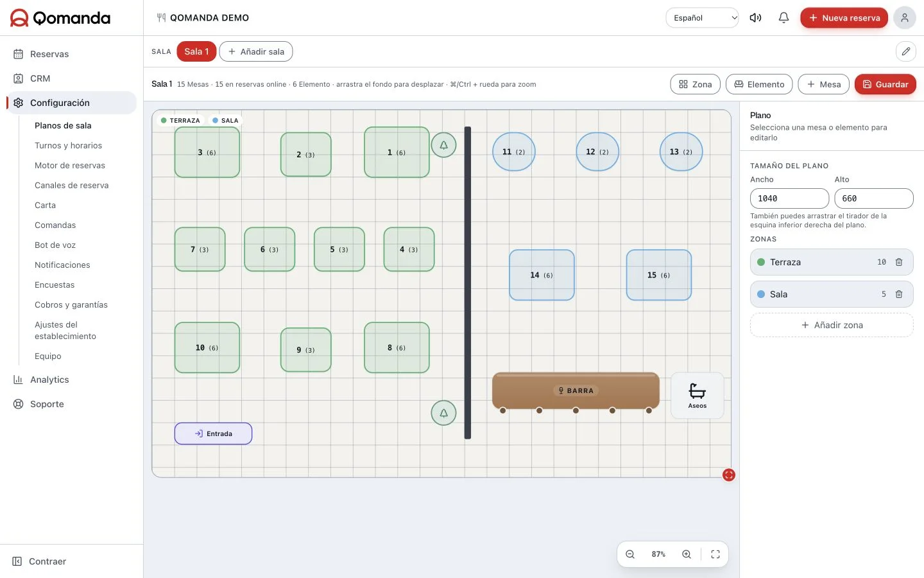Image resolution: width=924 pixels, height=578 pixels.
Task: Click Añadir sala button
Action: 256,51
